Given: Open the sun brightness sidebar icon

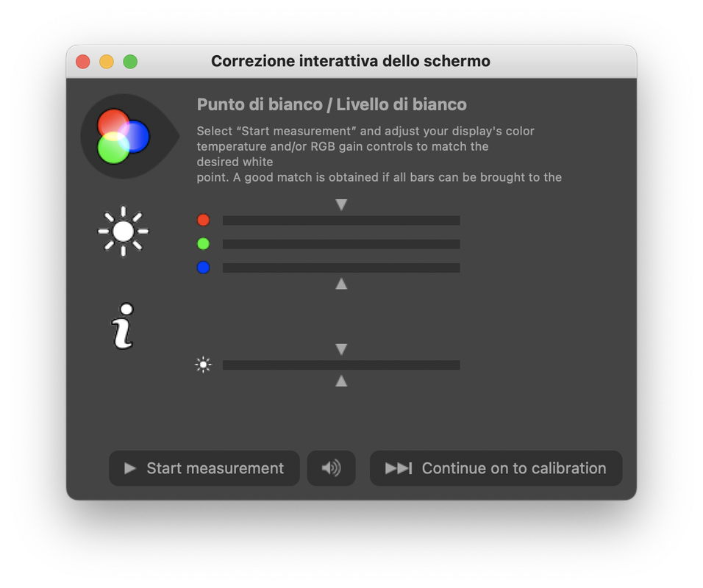Looking at the screenshot, I should pos(124,232).
